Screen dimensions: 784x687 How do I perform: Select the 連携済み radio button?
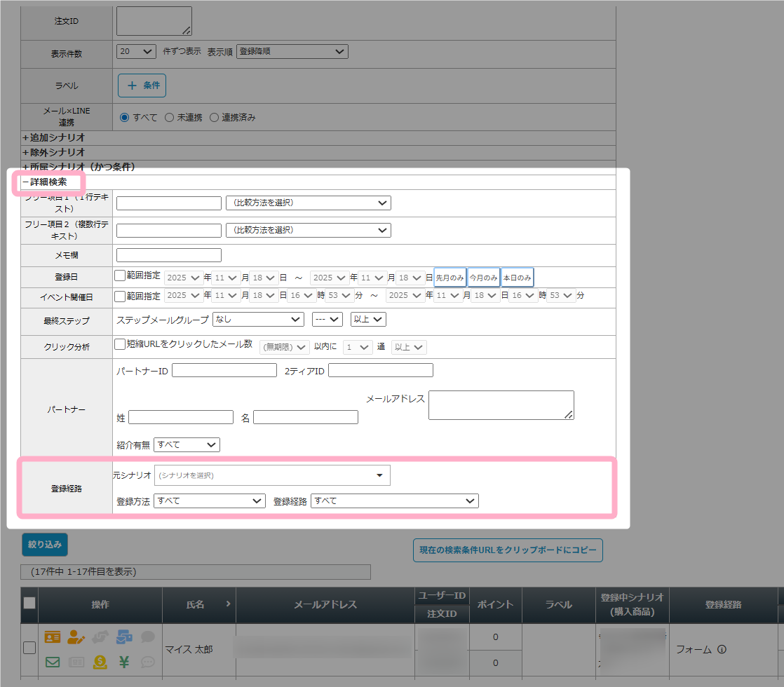point(215,118)
